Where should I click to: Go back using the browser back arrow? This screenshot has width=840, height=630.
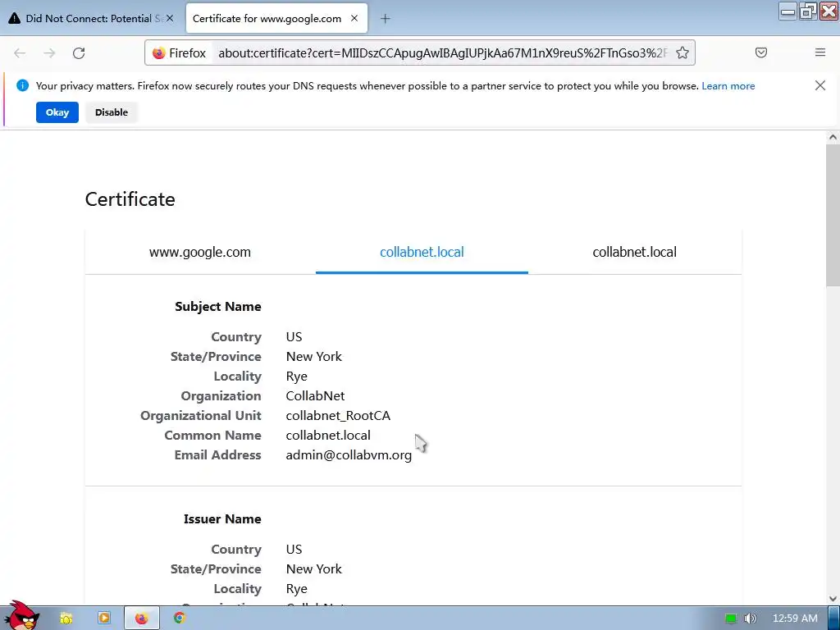click(20, 53)
